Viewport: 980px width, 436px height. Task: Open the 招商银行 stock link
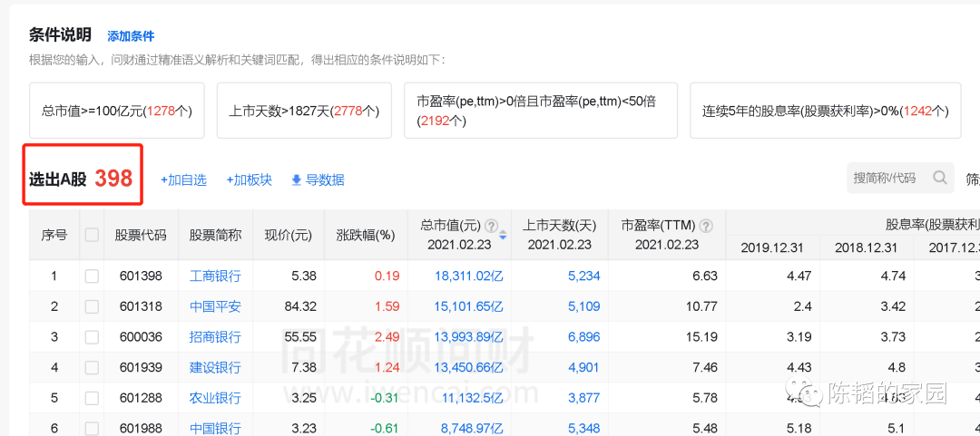(215, 337)
